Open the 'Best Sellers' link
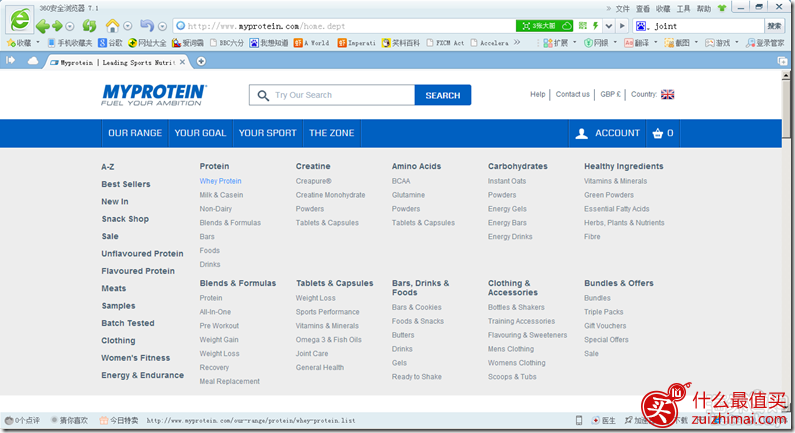The image size is (795, 433). click(126, 184)
